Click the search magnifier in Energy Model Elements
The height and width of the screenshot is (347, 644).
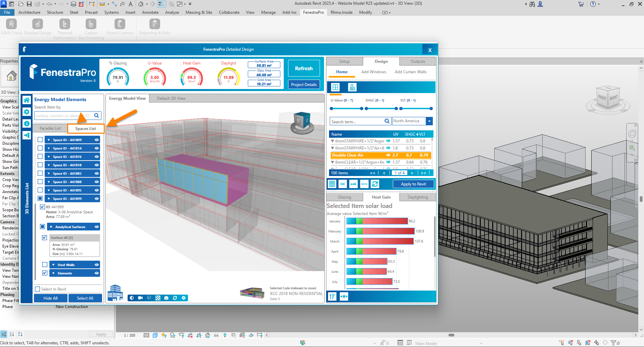pos(97,116)
